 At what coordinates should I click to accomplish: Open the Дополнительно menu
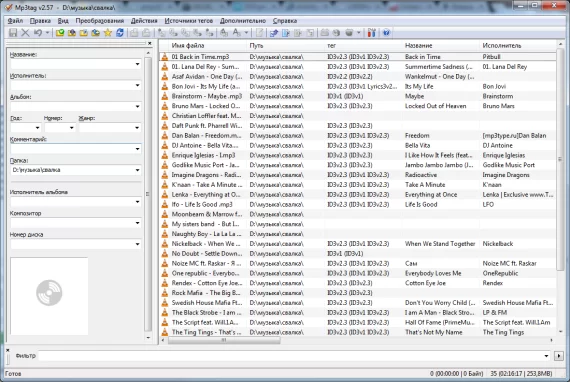point(242,21)
